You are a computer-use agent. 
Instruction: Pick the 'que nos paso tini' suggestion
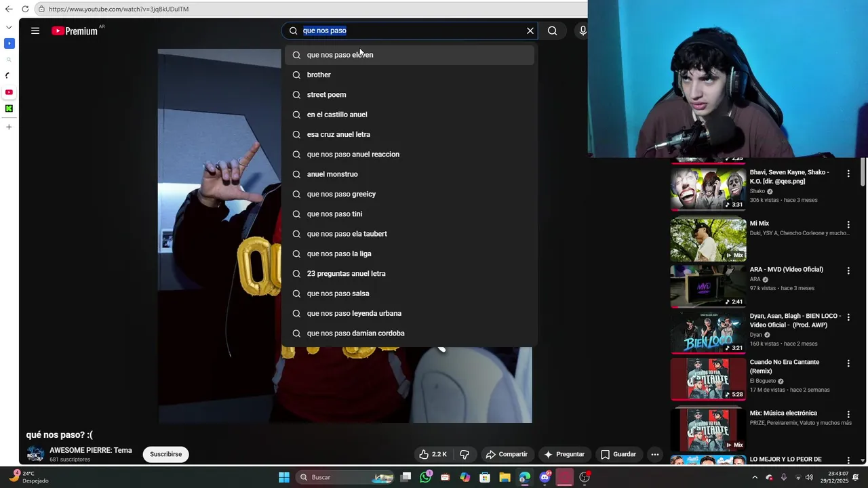pos(410,214)
